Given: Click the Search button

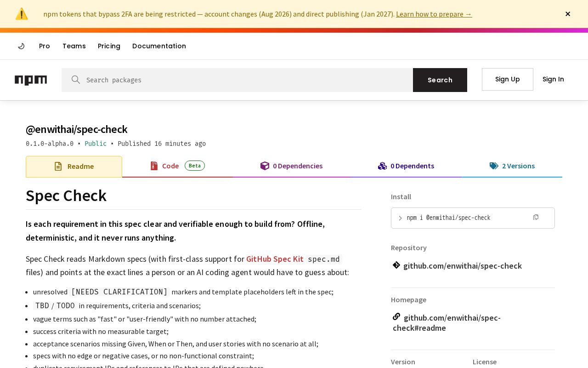Looking at the screenshot, I should (440, 80).
